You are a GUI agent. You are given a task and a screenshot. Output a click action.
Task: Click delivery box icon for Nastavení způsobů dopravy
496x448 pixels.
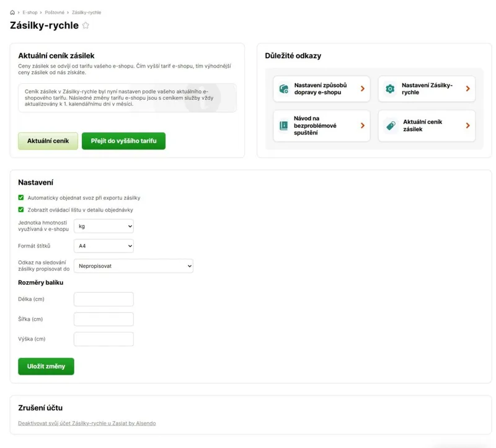[284, 89]
